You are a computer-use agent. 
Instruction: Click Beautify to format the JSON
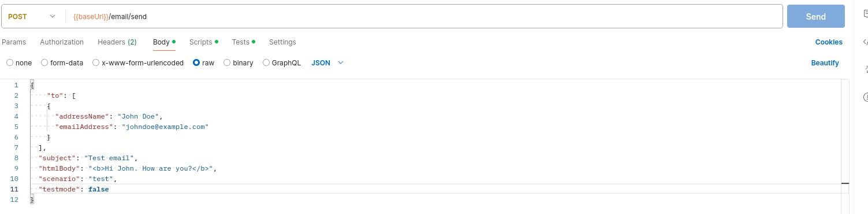pyautogui.click(x=825, y=63)
